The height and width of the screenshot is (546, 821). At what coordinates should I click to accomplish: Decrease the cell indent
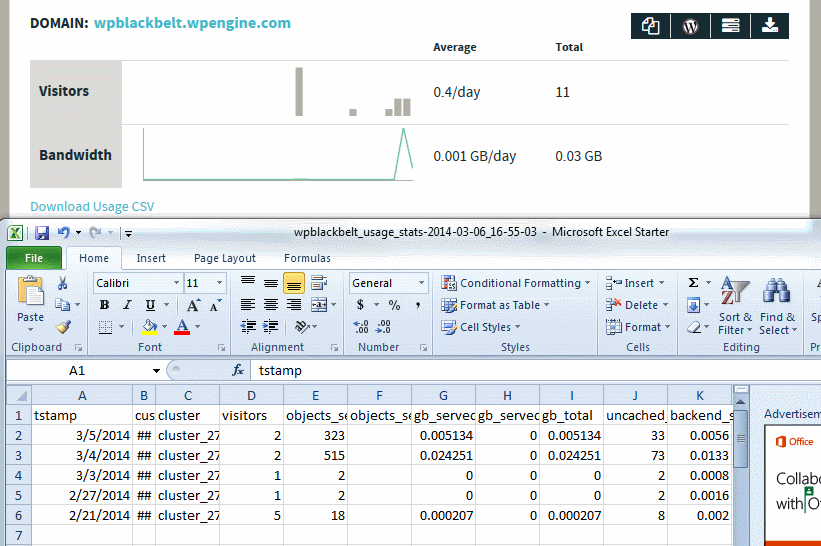(x=248, y=327)
